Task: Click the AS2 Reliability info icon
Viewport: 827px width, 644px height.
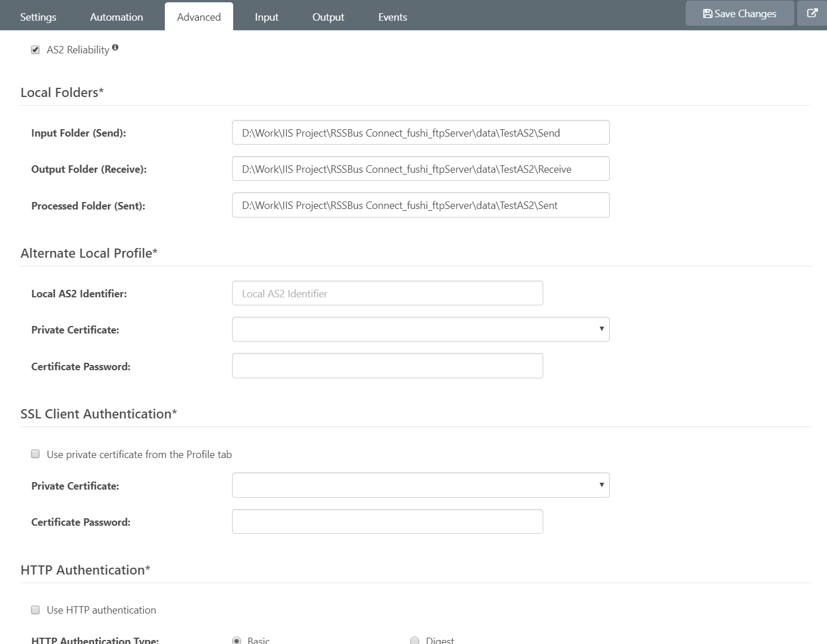Action: pyautogui.click(x=115, y=48)
